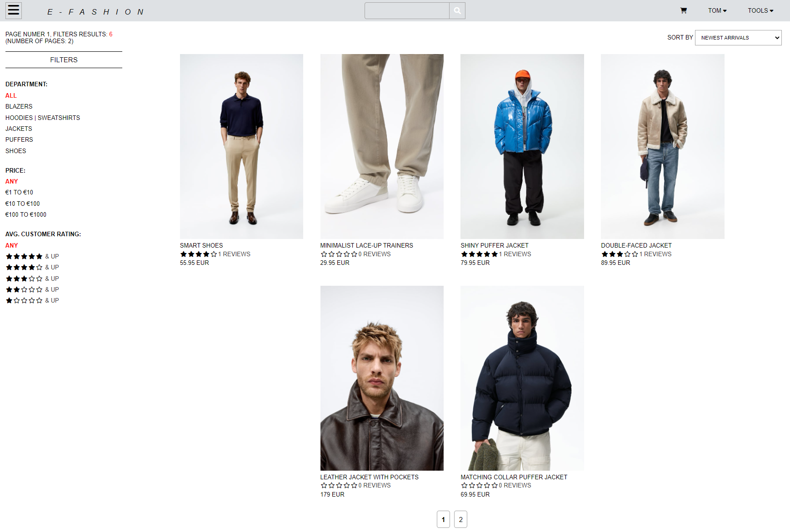Filter by two stars & up rating
Screen dimensions: 790x532
(32, 289)
